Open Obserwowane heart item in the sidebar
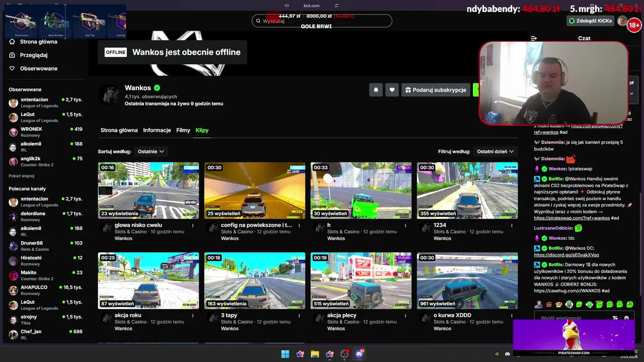This screenshot has width=644, height=362. (x=33, y=68)
